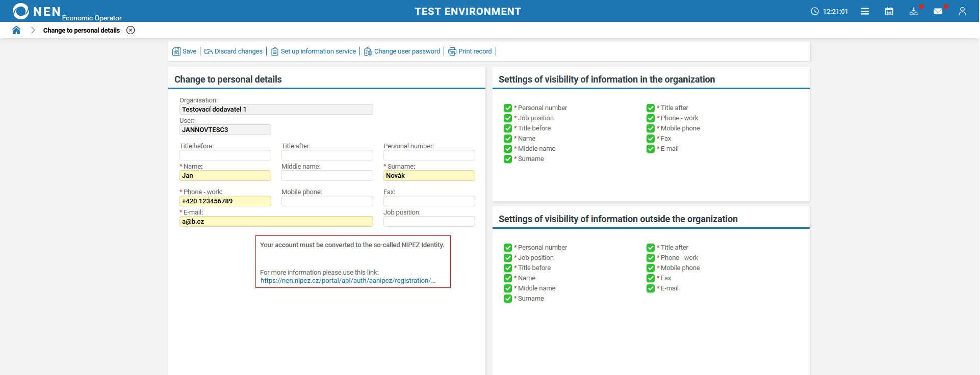The height and width of the screenshot is (375, 980).
Task: Close the Change to personal details breadcrumb
Action: pos(131,30)
